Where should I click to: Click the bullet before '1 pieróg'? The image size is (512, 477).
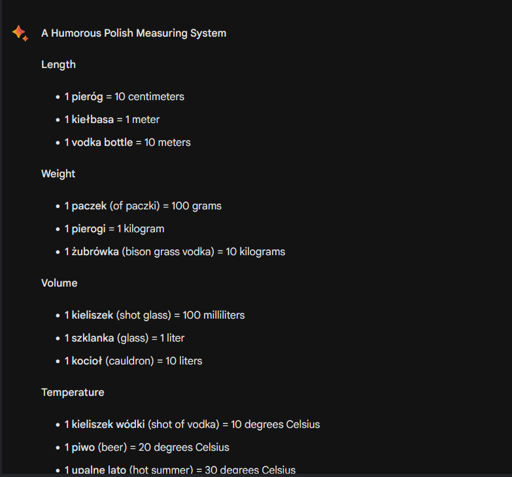coord(58,97)
